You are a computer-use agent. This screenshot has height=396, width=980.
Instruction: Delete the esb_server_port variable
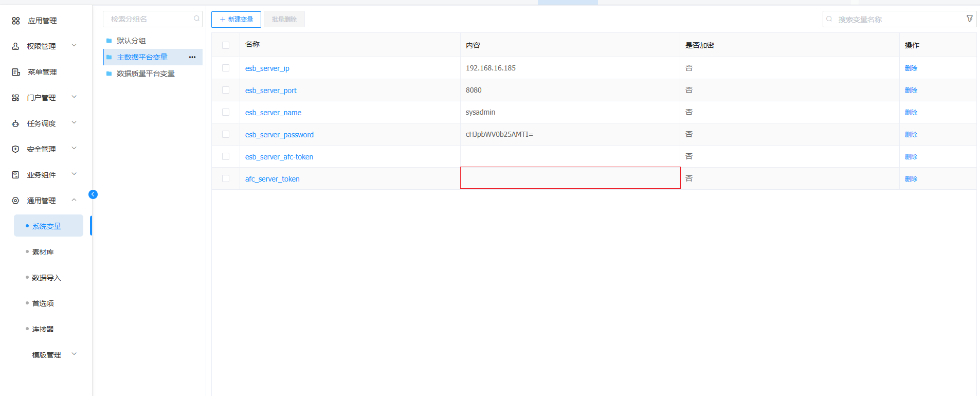tap(911, 90)
